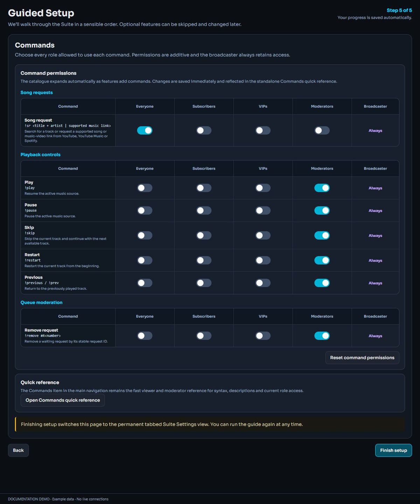
Task: Enable Remove request for Subscribers
Action: click(x=204, y=336)
